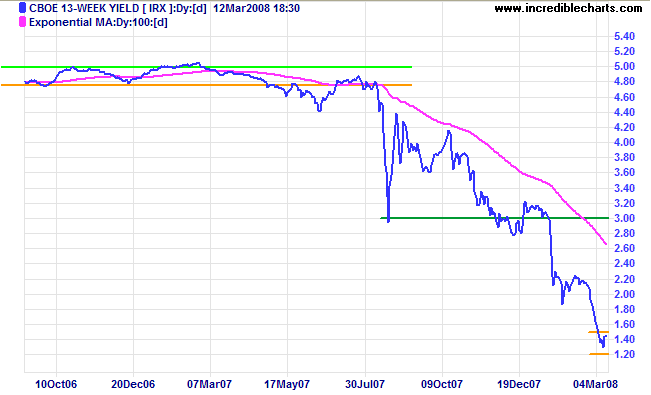The height and width of the screenshot is (395, 651).
Task: Click the 1.20 yield axis value
Action: coord(624,354)
